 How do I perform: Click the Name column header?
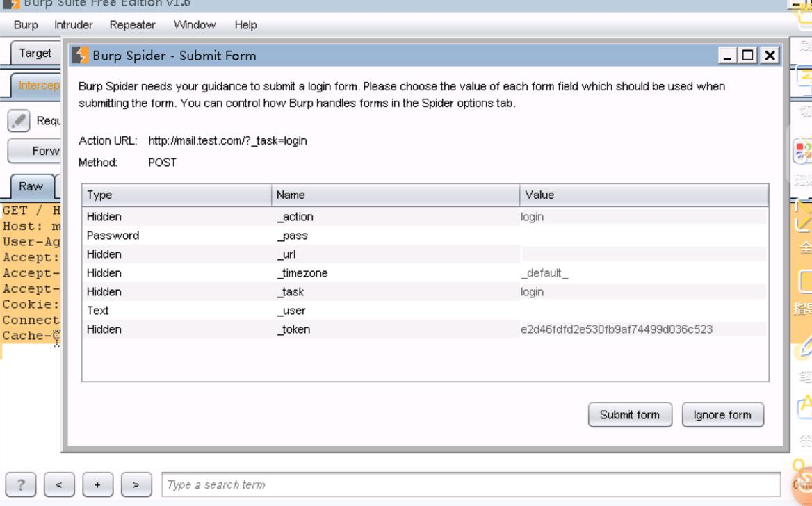[396, 195]
